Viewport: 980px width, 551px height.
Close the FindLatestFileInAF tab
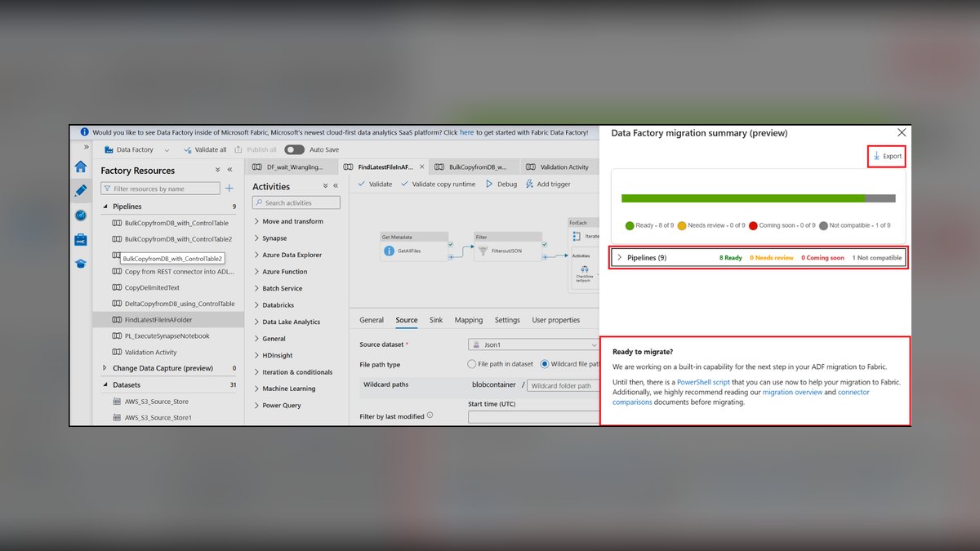click(421, 167)
